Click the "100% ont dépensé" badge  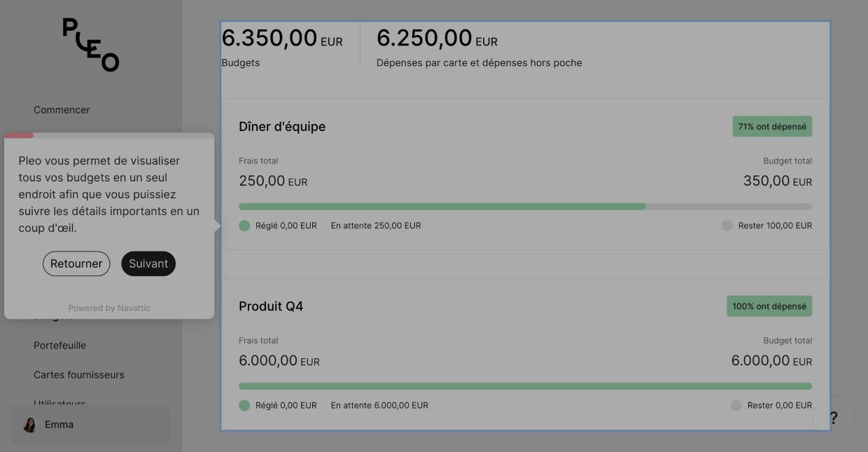click(x=769, y=306)
